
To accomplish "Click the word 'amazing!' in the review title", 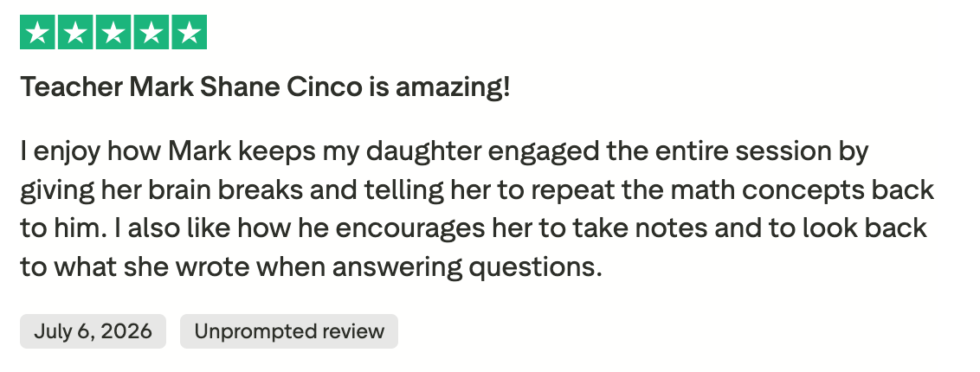I will click(453, 87).
